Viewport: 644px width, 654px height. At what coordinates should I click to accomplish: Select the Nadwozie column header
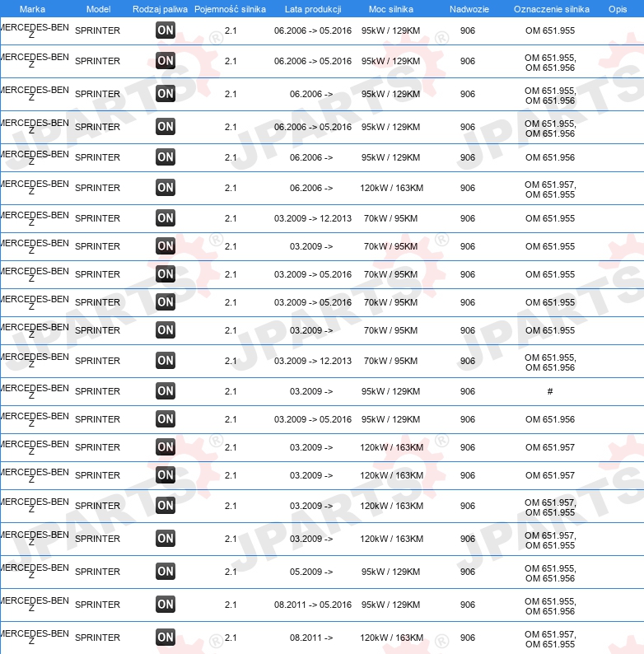[x=469, y=9]
